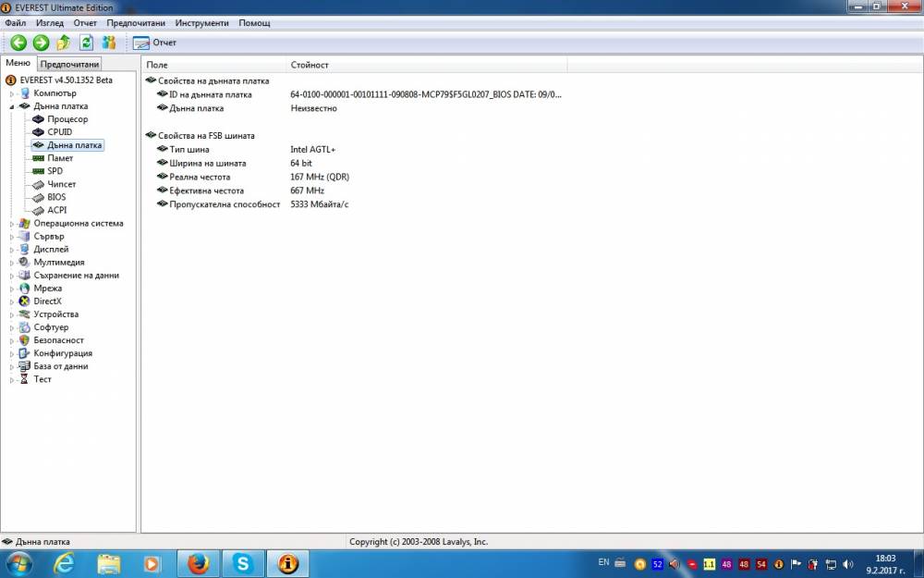Click the Безопасност shield icon

[24, 340]
